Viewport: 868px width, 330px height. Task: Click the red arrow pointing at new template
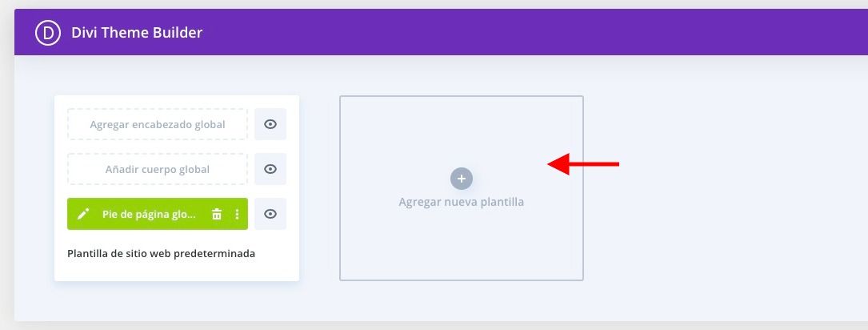(x=583, y=163)
